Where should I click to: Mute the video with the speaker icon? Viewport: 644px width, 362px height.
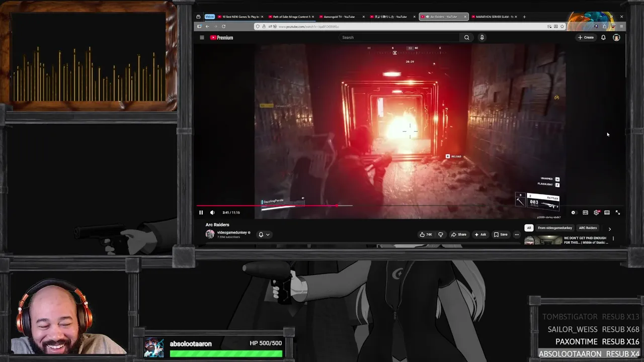(x=212, y=212)
